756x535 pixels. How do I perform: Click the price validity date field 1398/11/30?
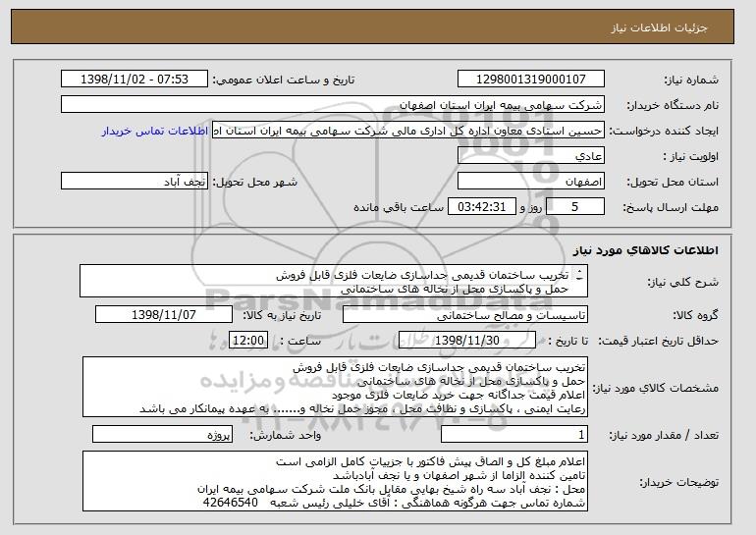coord(467,341)
